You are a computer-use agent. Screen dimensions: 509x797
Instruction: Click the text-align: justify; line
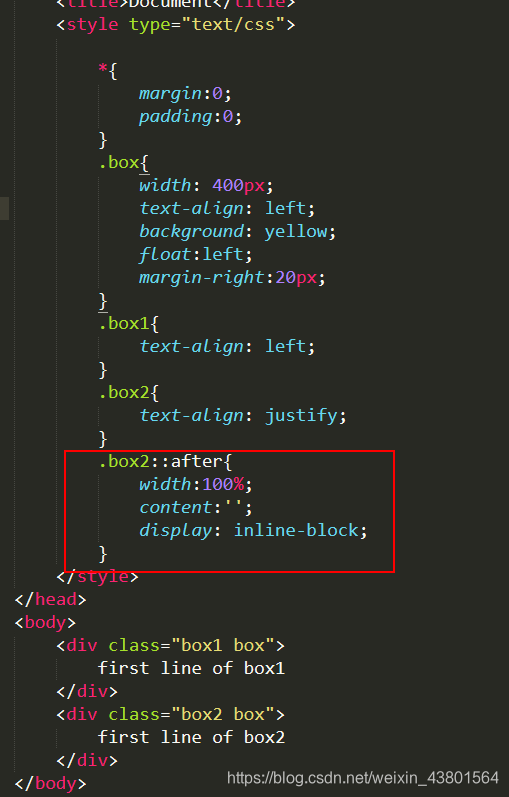[243, 416]
